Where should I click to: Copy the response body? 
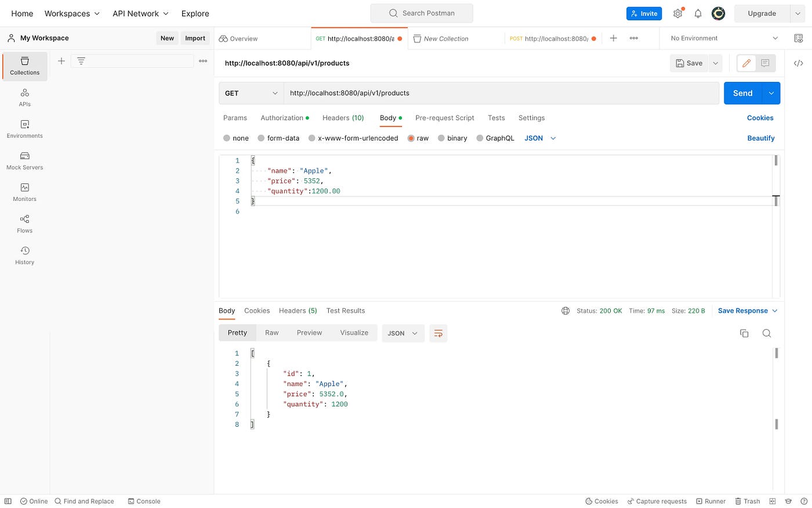[744, 333]
